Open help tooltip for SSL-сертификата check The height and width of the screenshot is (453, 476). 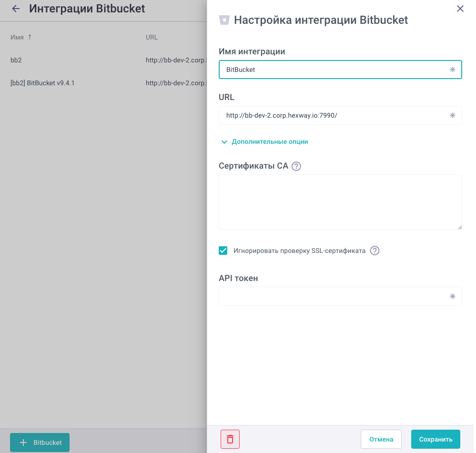point(375,251)
